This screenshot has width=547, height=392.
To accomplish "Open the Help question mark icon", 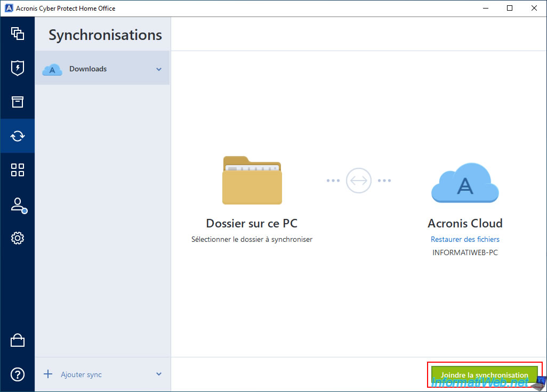I will [x=18, y=374].
